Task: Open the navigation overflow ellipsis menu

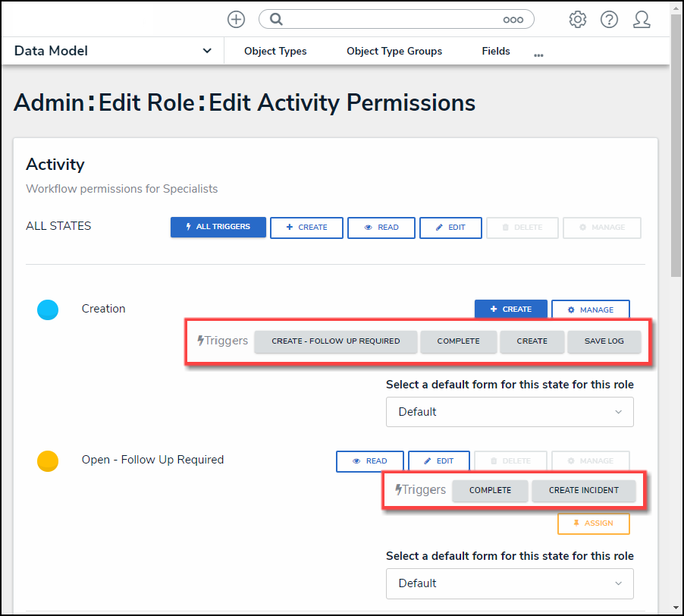Action: (x=538, y=55)
